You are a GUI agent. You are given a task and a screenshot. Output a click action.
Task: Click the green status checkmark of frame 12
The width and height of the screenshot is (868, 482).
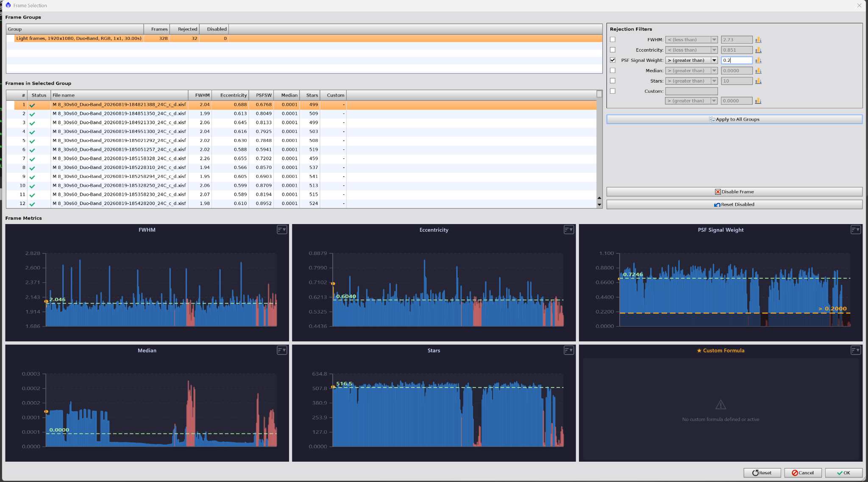tap(32, 204)
